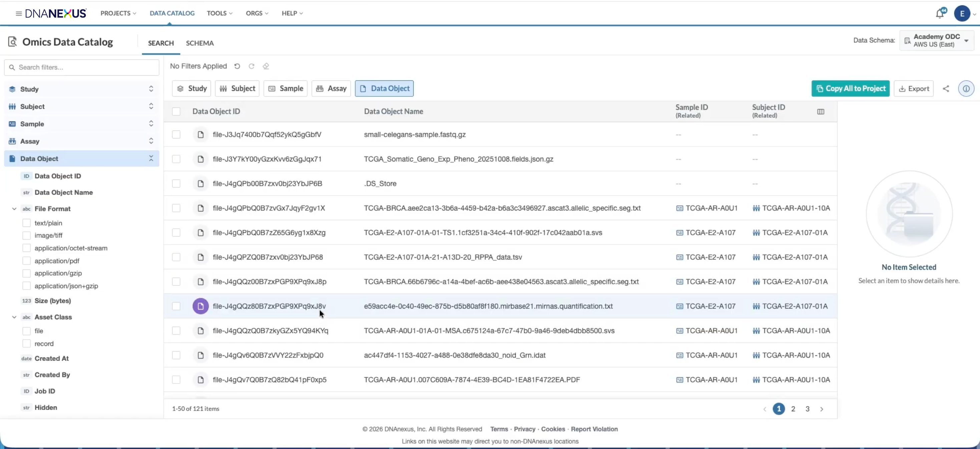Image resolution: width=980 pixels, height=449 pixels.
Task: Click the Size (bytes) filter item
Action: tap(52, 301)
